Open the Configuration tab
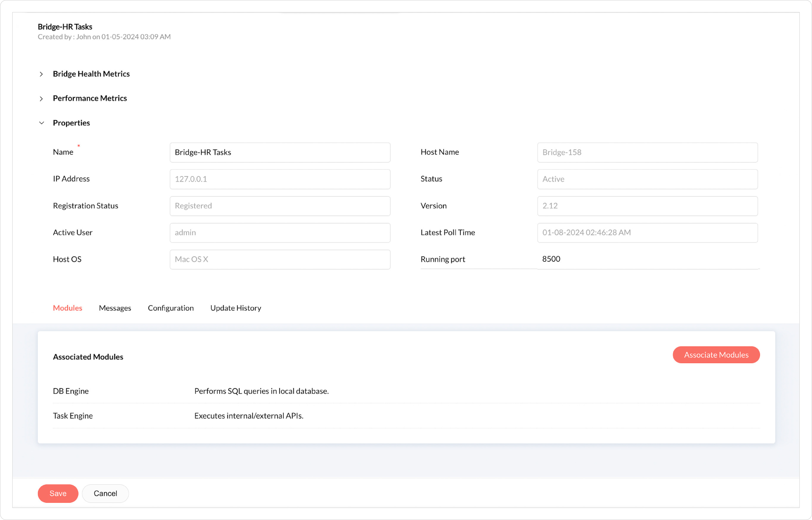This screenshot has height=520, width=812. [x=170, y=308]
